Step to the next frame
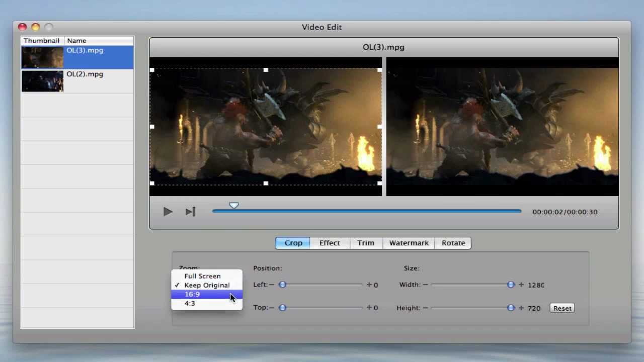 coord(190,212)
